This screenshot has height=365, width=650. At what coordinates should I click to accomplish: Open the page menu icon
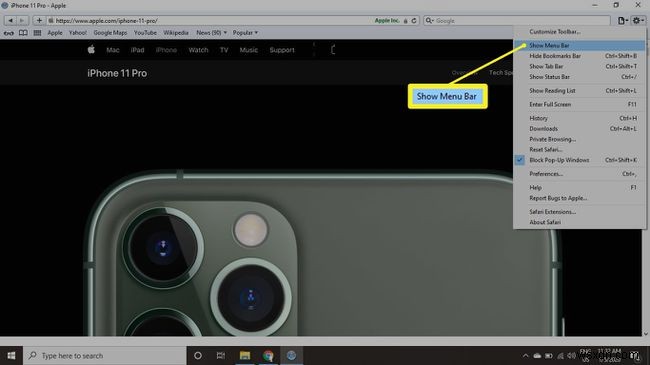[x=623, y=20]
